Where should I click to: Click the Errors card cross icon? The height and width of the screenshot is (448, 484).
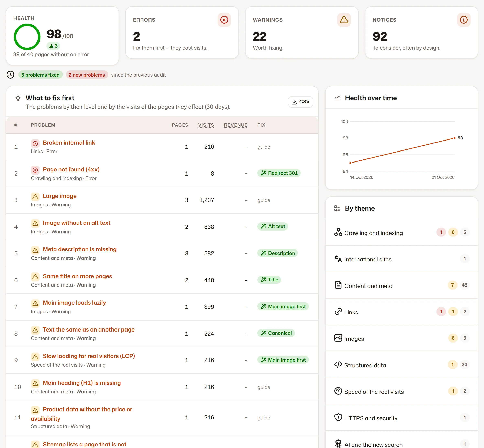224,20
